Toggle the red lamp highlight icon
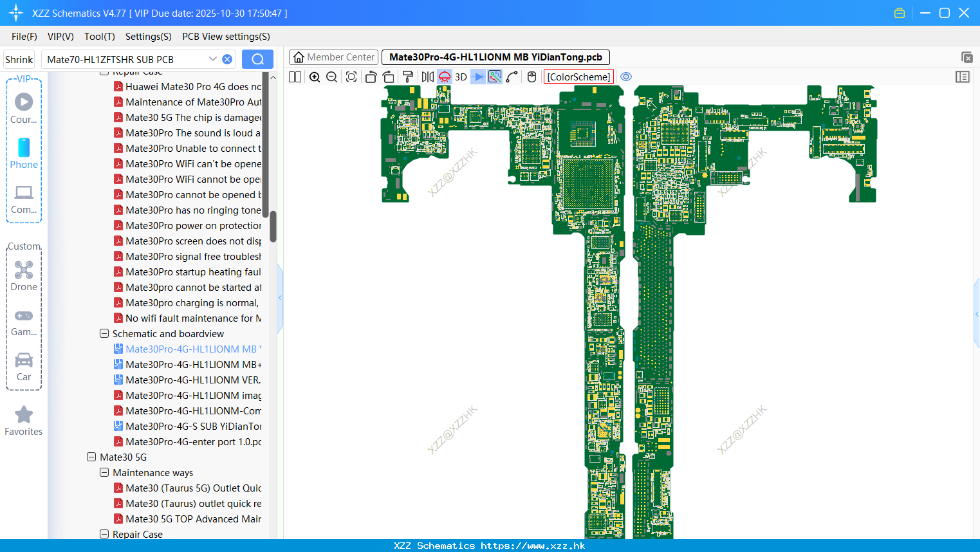 coord(445,77)
